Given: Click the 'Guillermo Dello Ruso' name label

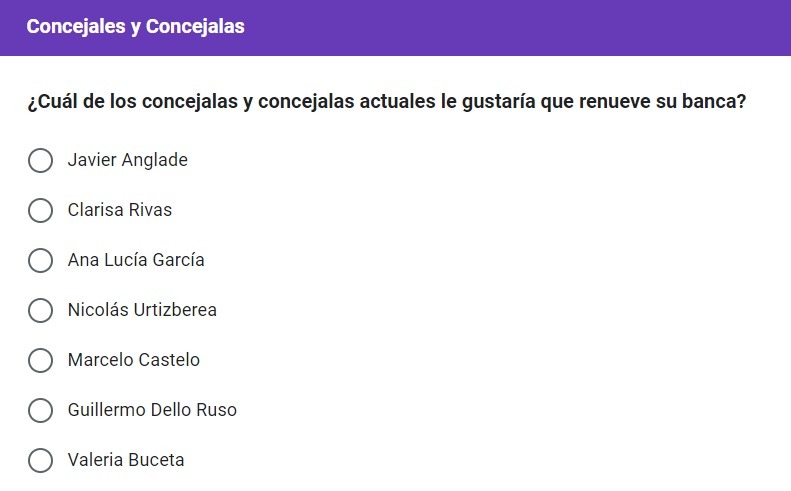Looking at the screenshot, I should [x=152, y=410].
